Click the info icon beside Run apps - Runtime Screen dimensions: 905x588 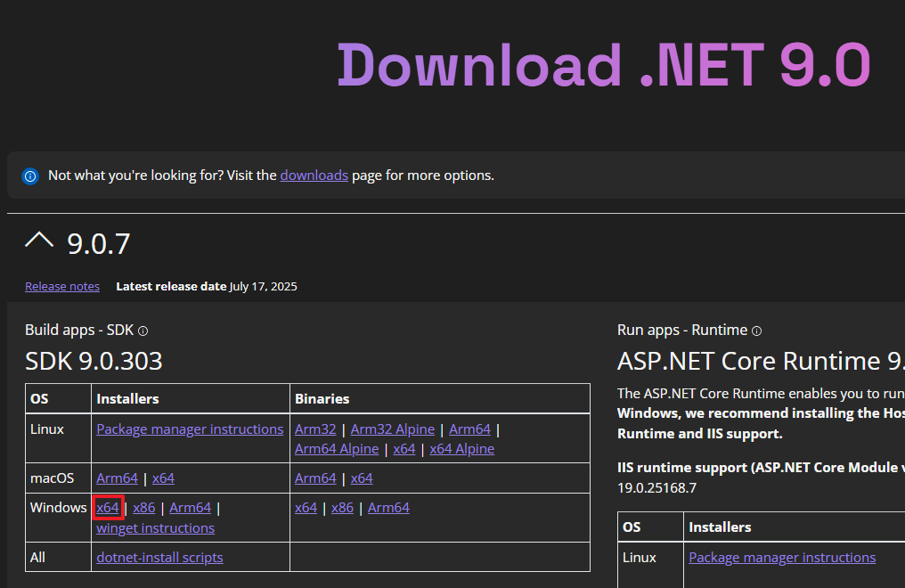[756, 331]
